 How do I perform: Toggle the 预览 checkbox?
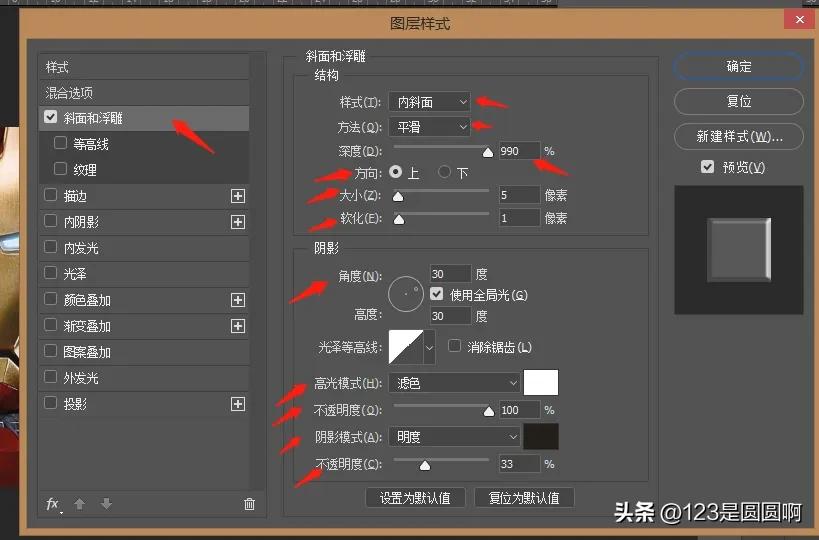point(707,167)
